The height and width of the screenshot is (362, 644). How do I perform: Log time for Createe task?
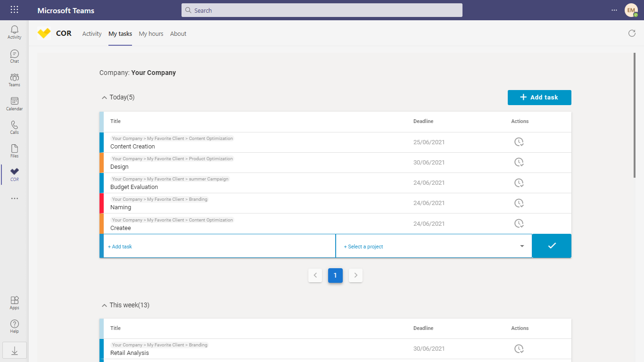[519, 223]
